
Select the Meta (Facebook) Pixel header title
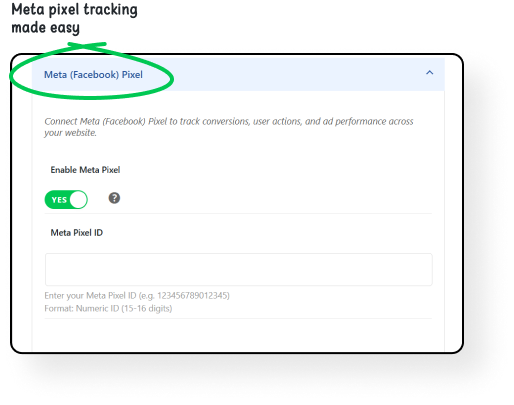pos(93,75)
